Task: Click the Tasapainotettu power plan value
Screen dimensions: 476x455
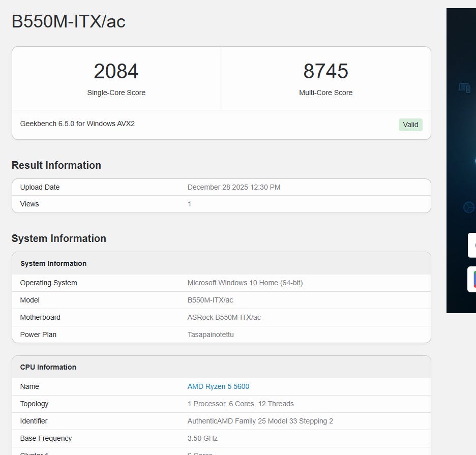Action: coord(211,335)
